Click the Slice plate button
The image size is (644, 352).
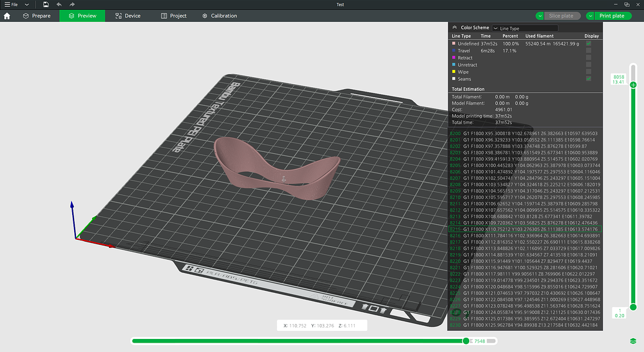pos(561,16)
